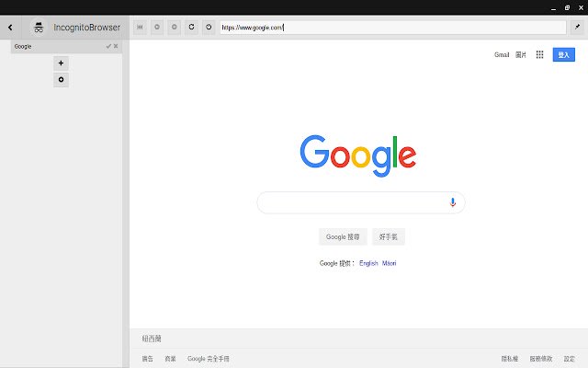Click the 好手氣 lucky button
This screenshot has height=368, width=588.
point(389,237)
